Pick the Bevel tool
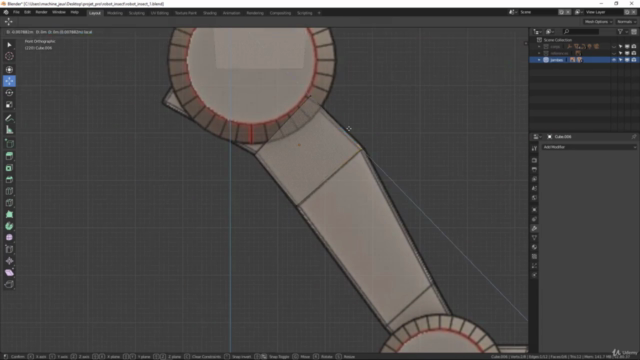The height and width of the screenshot is (360, 640). pos(9,180)
